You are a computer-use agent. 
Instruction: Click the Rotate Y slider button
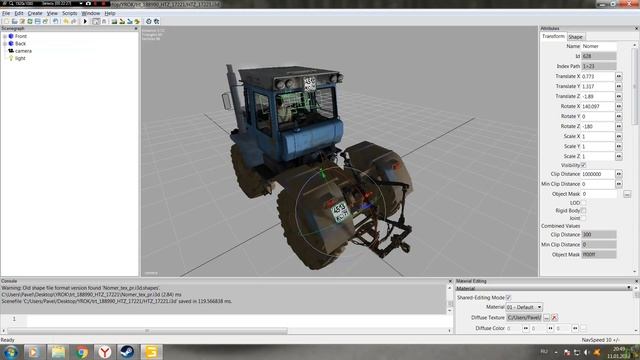[619, 116]
